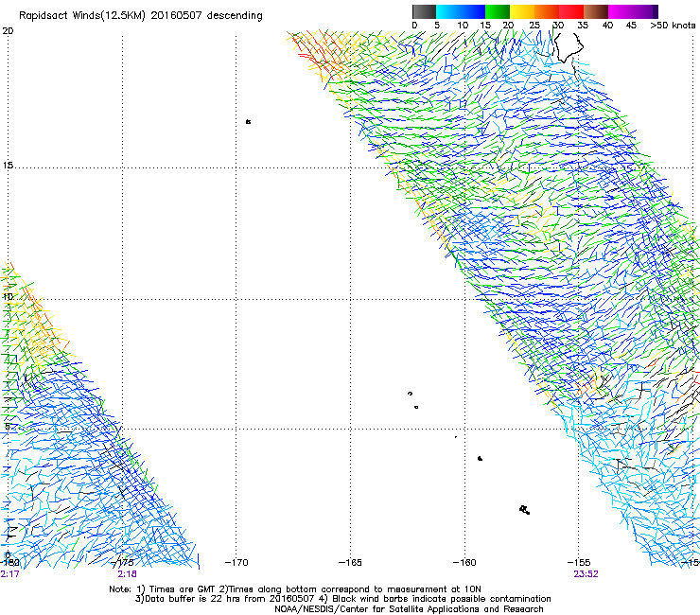Click the '-170' longitude axis label
The image size is (700, 615).
point(236,562)
